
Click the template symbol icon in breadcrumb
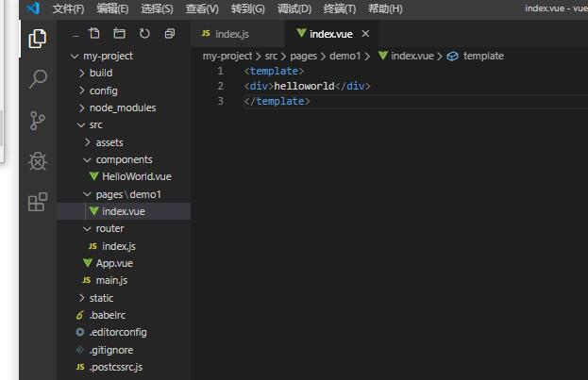(x=452, y=57)
